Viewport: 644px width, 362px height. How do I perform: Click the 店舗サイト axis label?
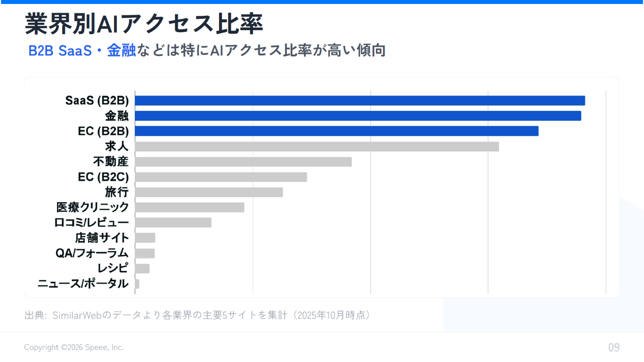click(102, 238)
